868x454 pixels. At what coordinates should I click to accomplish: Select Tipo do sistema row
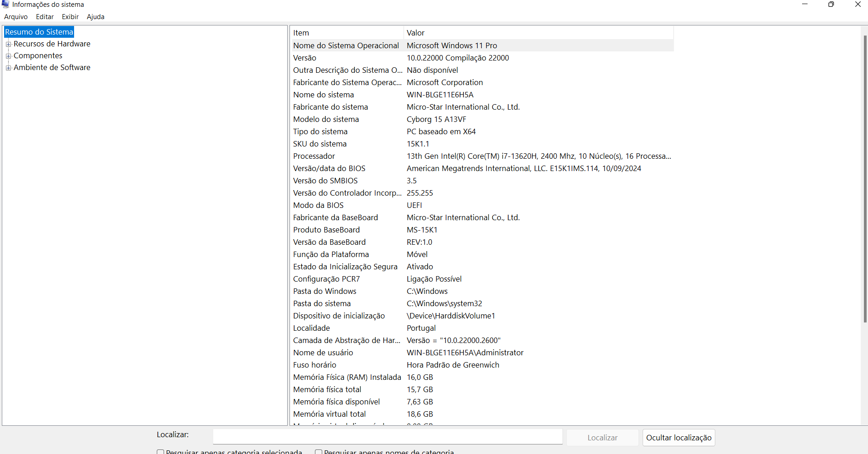(482, 131)
